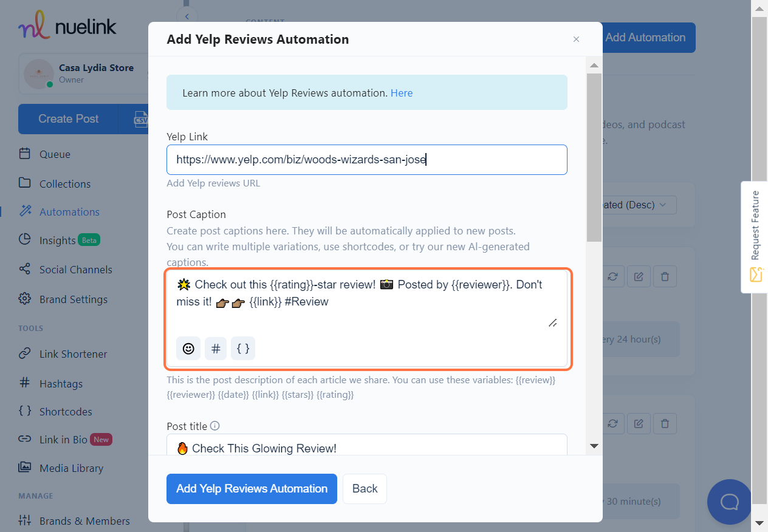Screen dimensions: 768x532
Task: Open the Hashtags hash icon
Action: (x=24, y=383)
